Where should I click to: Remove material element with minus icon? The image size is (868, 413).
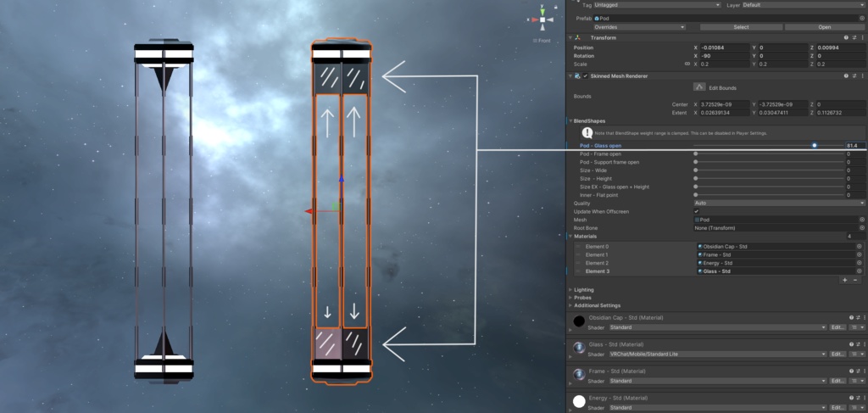[x=855, y=280]
